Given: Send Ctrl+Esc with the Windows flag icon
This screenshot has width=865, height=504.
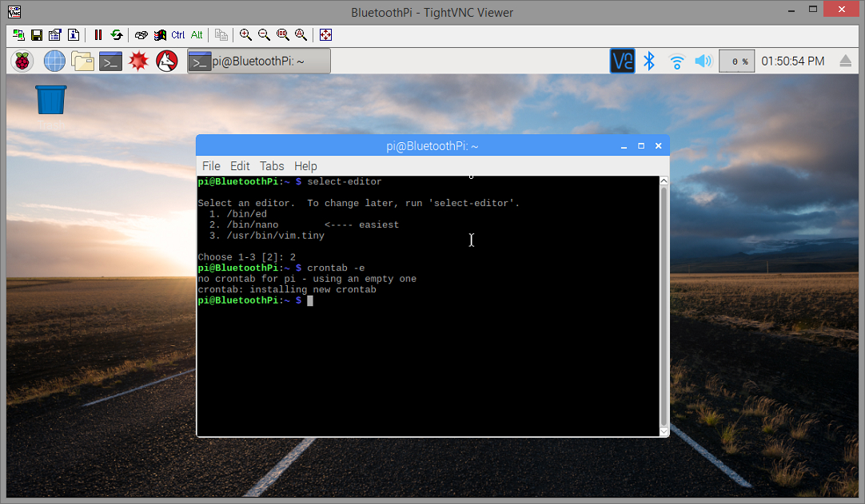Looking at the screenshot, I should (160, 34).
